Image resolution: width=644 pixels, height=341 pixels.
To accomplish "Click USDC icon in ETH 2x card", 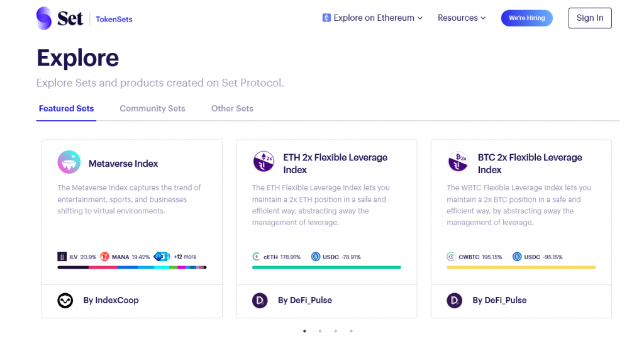I will click(x=316, y=257).
